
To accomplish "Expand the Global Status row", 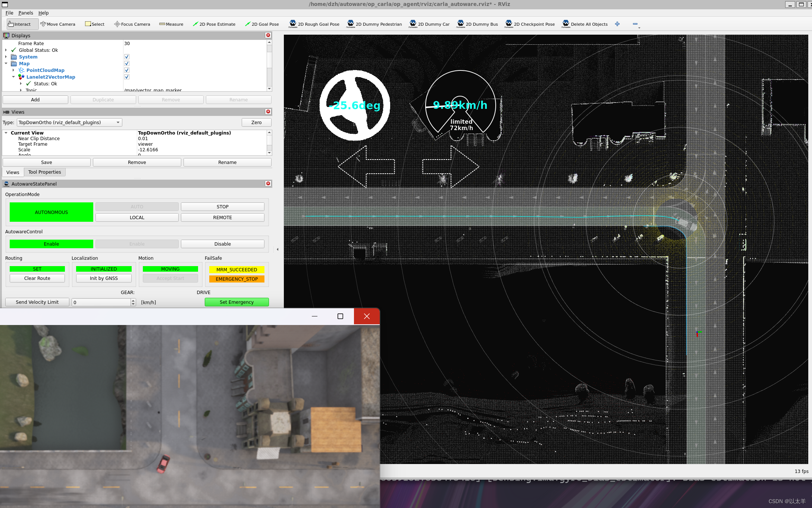I will coord(6,50).
